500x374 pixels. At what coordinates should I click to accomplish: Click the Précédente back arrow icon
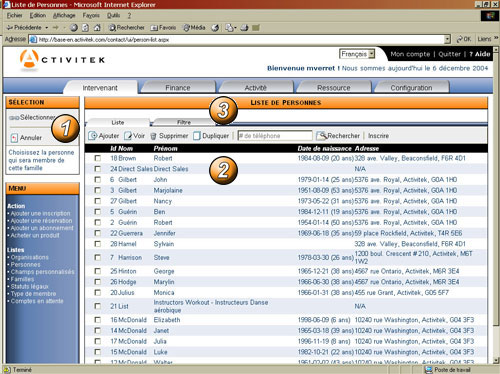[x=10, y=28]
